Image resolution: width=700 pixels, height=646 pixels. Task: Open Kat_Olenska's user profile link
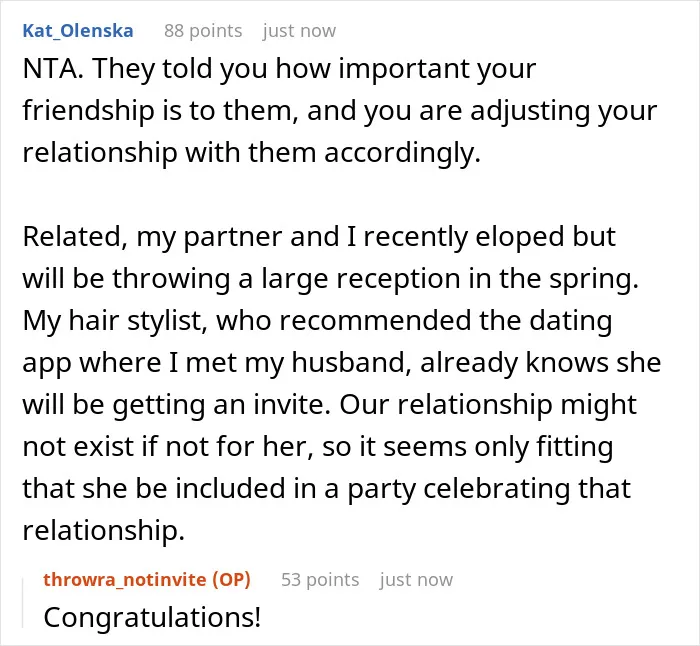[x=78, y=31]
